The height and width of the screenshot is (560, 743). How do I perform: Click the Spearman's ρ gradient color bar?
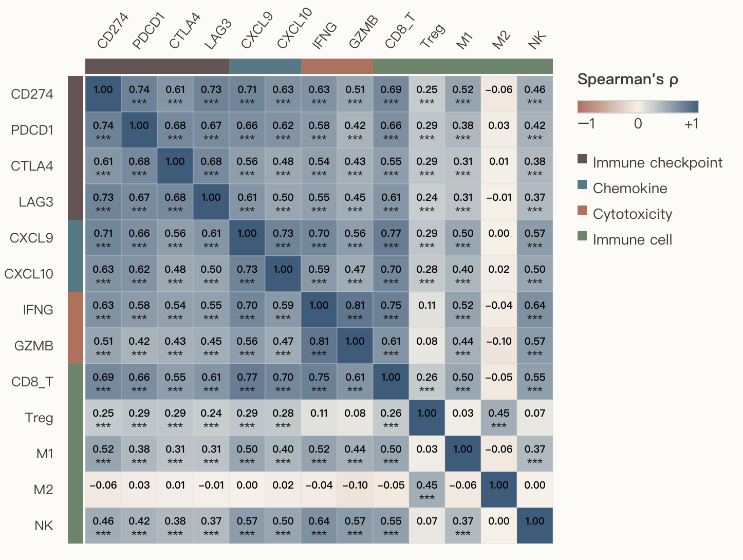point(638,107)
